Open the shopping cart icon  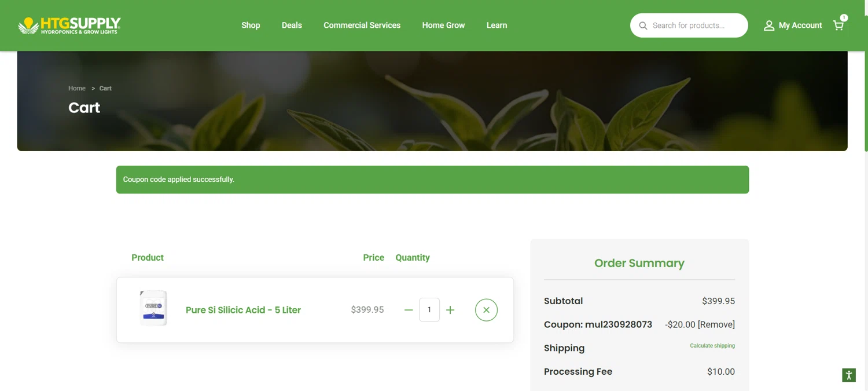pyautogui.click(x=838, y=25)
